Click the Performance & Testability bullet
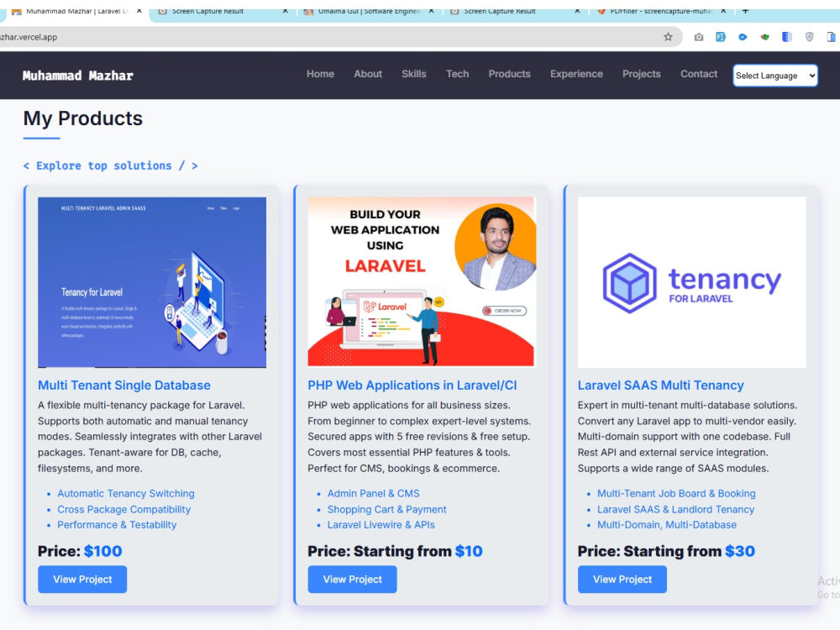The image size is (840, 630). [117, 525]
